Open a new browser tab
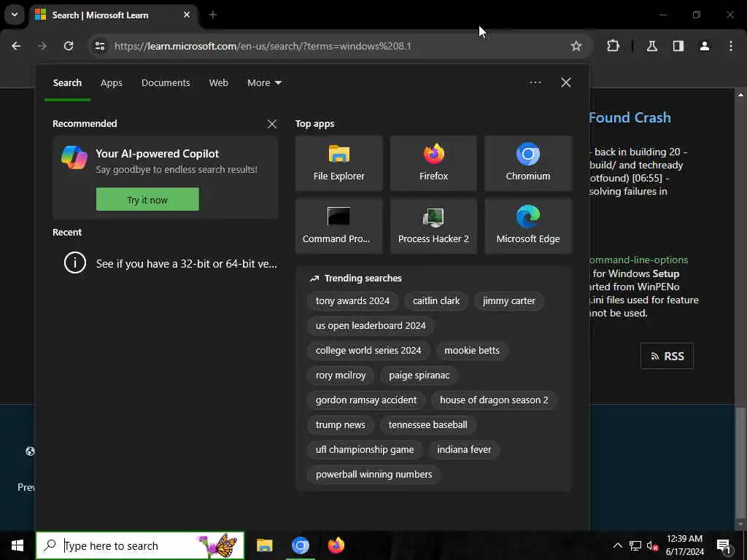Screen dimensions: 747x560 click(x=213, y=15)
